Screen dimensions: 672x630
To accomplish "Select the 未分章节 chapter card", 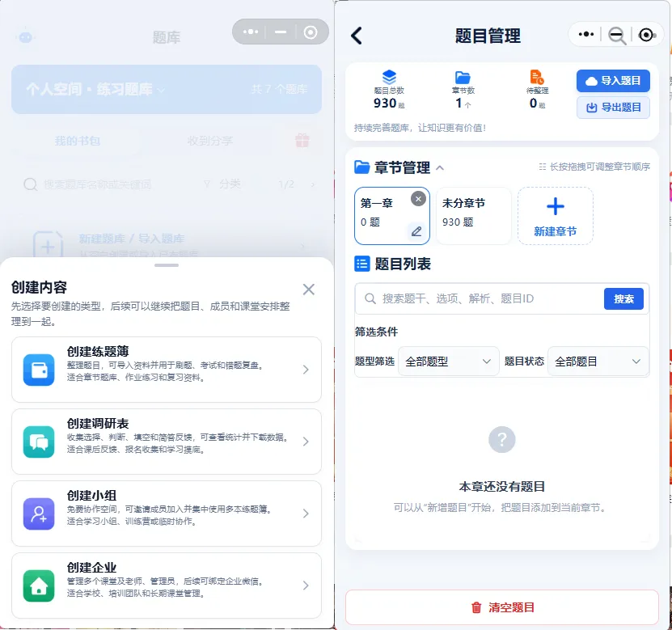I will coord(474,216).
